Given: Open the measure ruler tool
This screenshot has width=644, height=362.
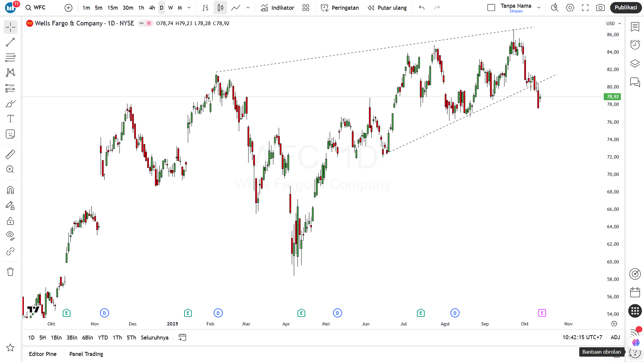Looking at the screenshot, I should coord(10,154).
